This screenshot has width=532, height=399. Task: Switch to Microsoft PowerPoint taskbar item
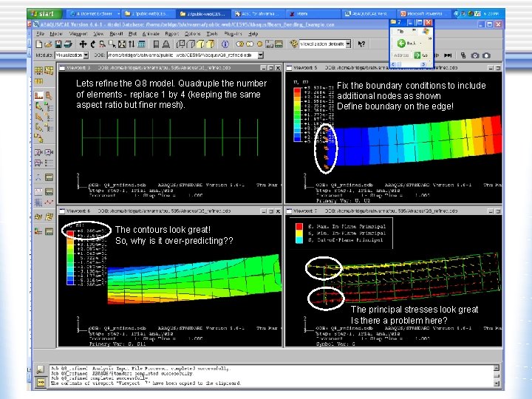tap(423, 13)
